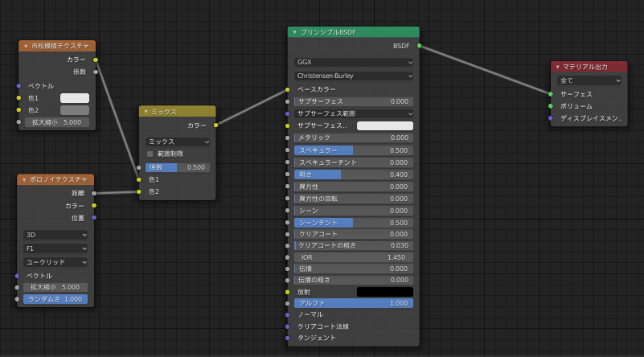Click the タンジェント input socket

(x=288, y=338)
